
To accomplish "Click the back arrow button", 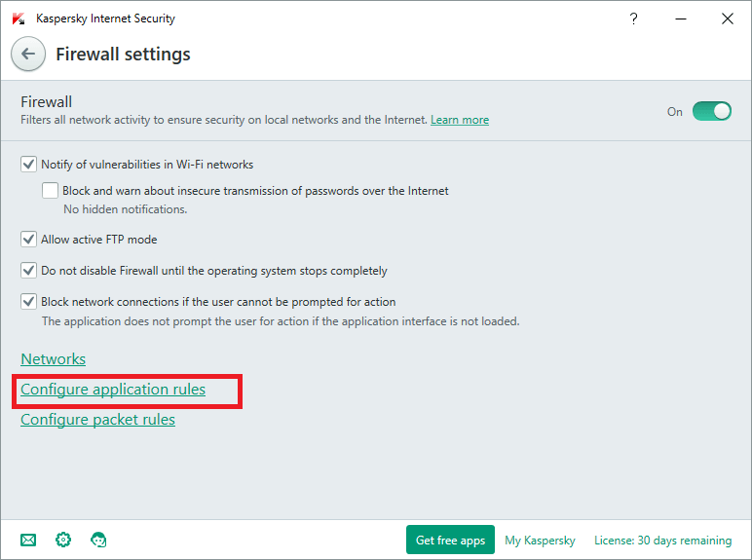I will pos(28,55).
